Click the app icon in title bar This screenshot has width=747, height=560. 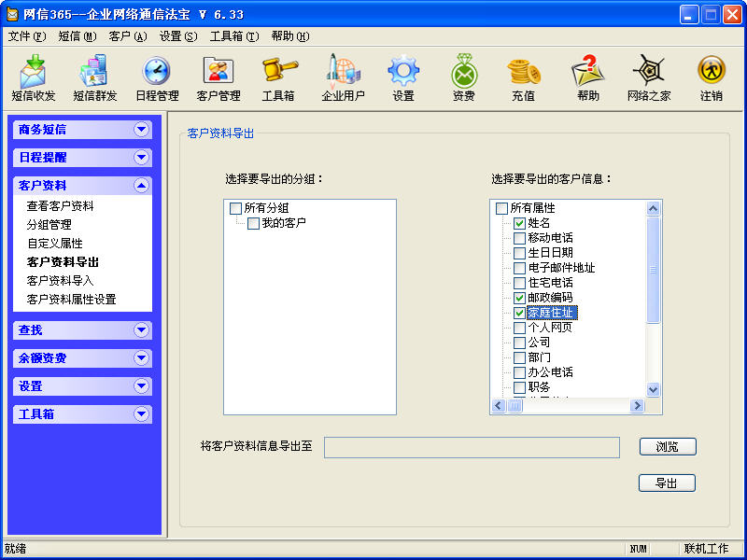tap(12, 14)
